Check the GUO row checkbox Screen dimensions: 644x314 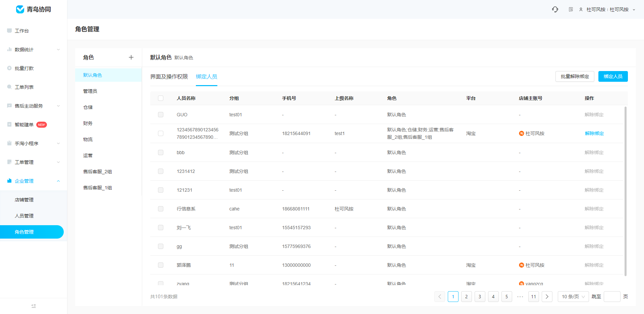tap(161, 115)
